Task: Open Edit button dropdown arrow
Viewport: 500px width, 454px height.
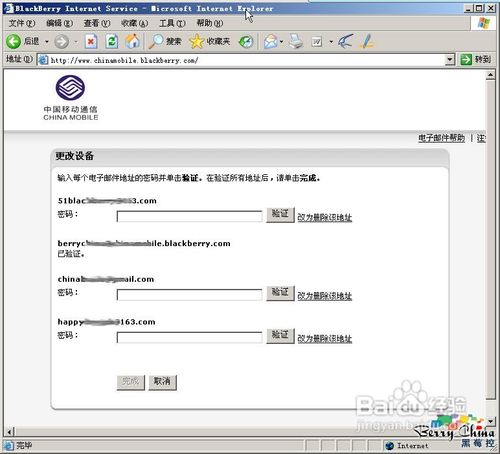Action: (331, 42)
